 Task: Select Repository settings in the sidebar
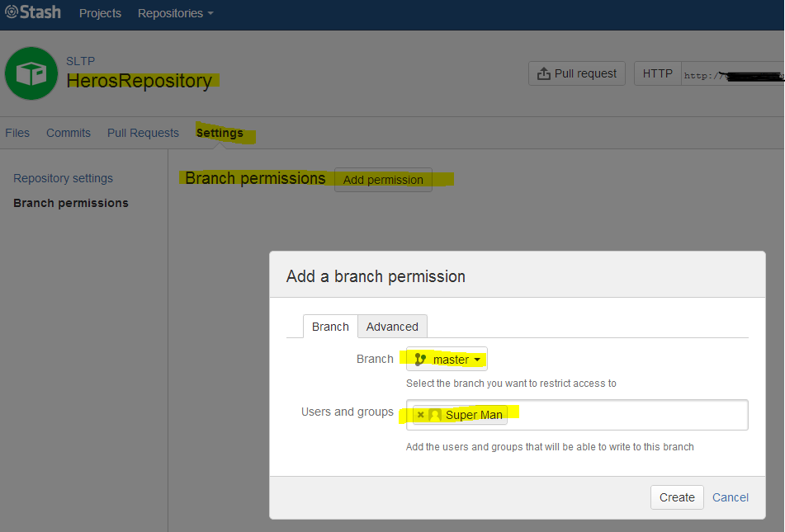(63, 178)
